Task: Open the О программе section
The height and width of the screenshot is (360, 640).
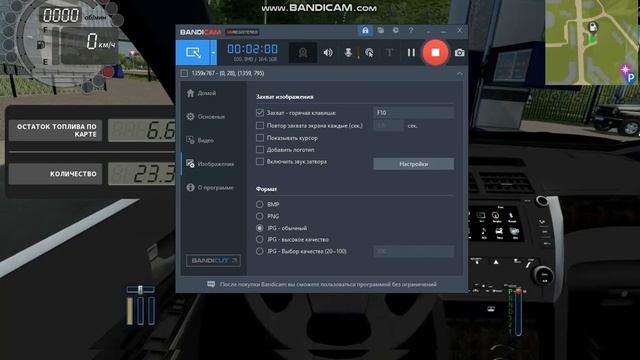Action: pyautogui.click(x=210, y=188)
